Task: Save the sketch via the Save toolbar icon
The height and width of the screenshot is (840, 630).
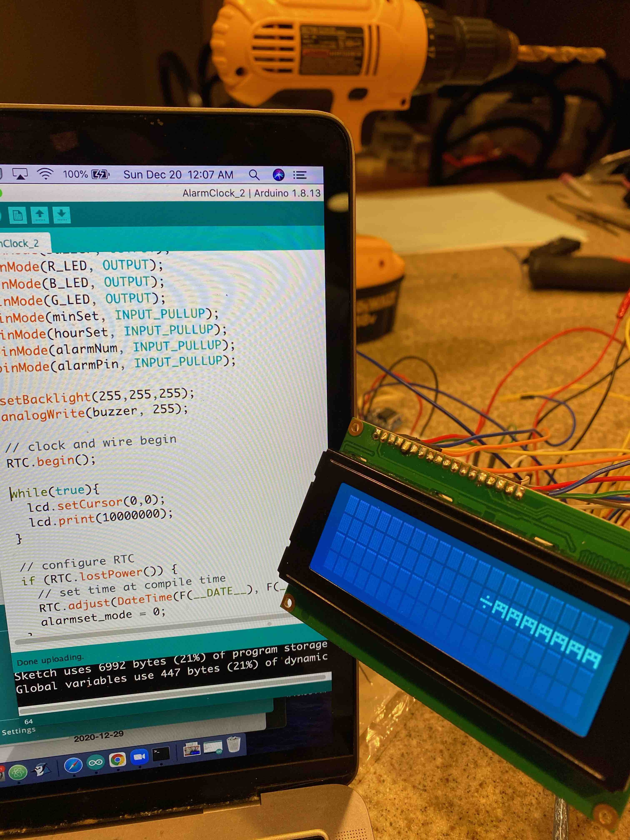Action: click(62, 215)
